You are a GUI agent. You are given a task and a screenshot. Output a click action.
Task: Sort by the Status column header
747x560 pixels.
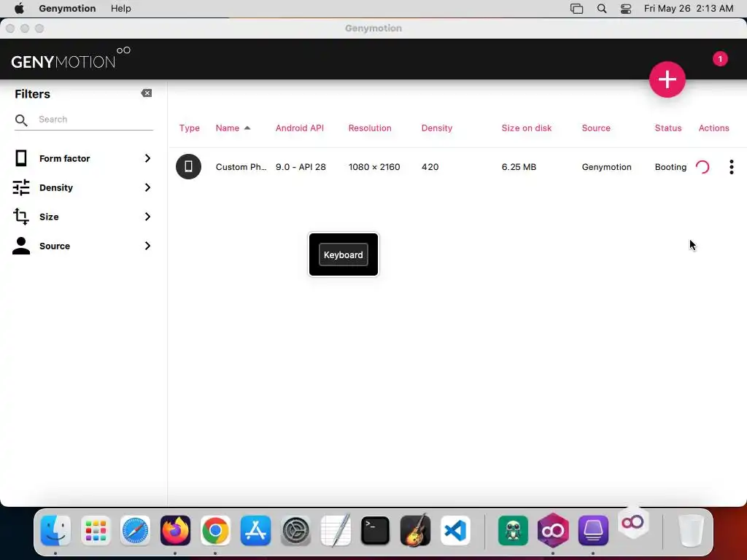click(668, 128)
